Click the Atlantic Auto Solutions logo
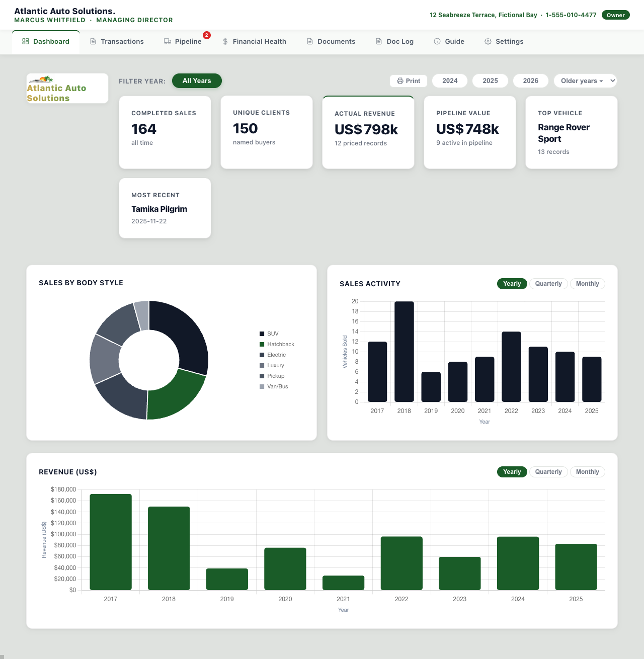The height and width of the screenshot is (659, 644). (x=67, y=89)
